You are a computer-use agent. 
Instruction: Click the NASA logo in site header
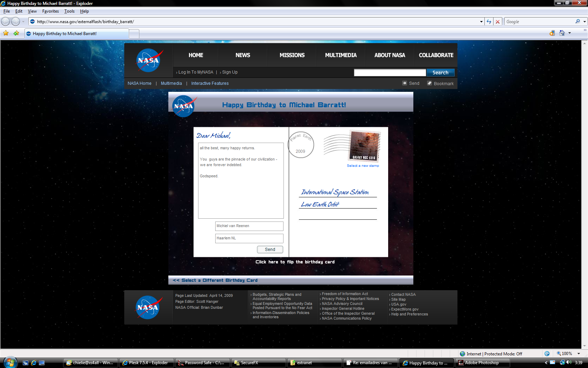(x=149, y=60)
